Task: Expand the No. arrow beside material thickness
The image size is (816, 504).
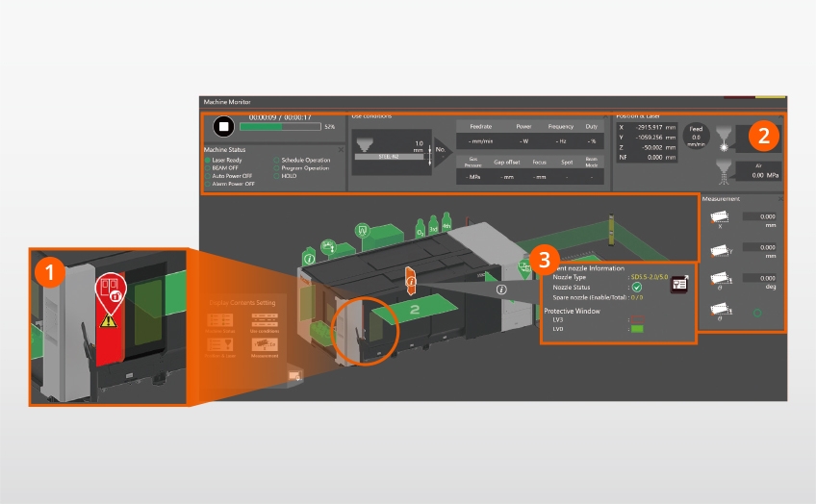Action: [x=442, y=152]
